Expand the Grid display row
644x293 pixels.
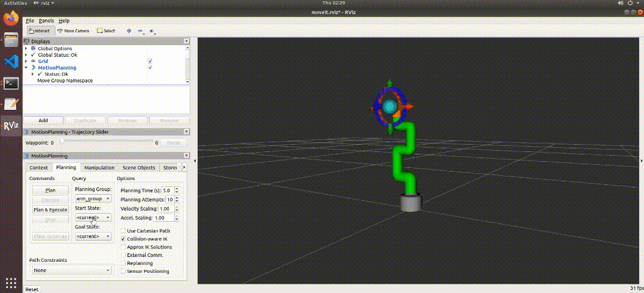click(x=26, y=61)
